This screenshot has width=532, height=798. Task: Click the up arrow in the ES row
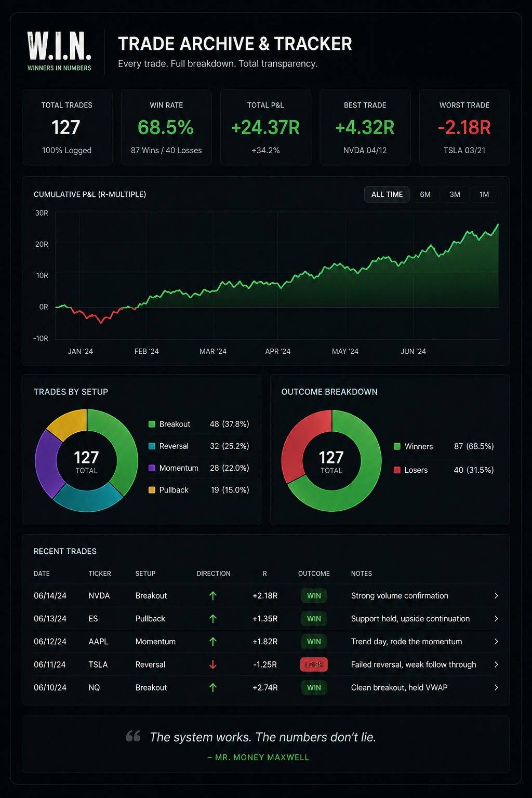pyautogui.click(x=213, y=619)
